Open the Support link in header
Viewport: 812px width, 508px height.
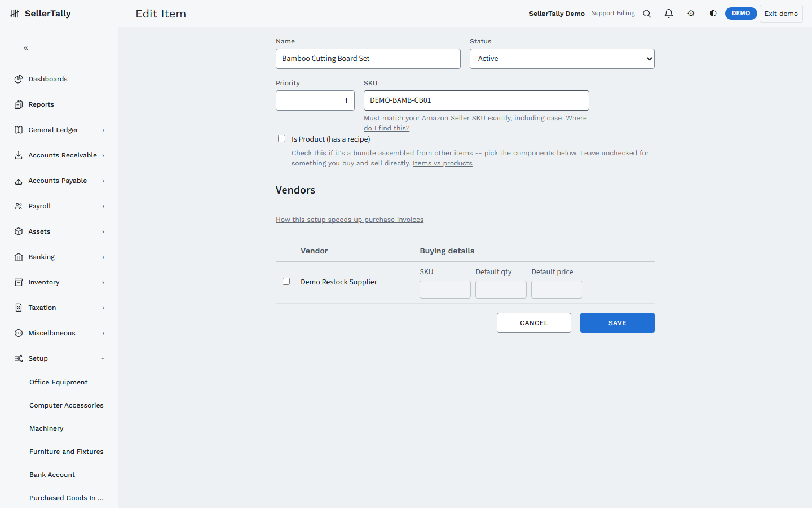[x=603, y=14]
